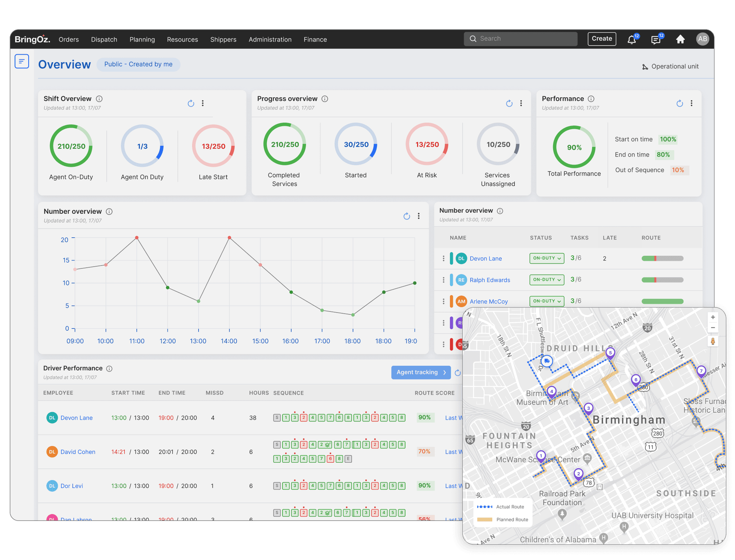Screen dimensions: 735x560
Task: Show info for Number overview table
Action: [500, 211]
